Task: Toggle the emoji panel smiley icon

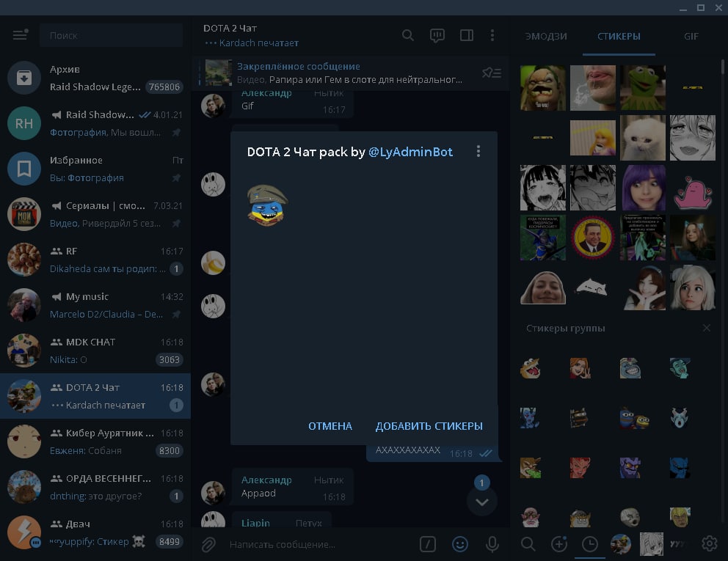Action: [x=459, y=544]
